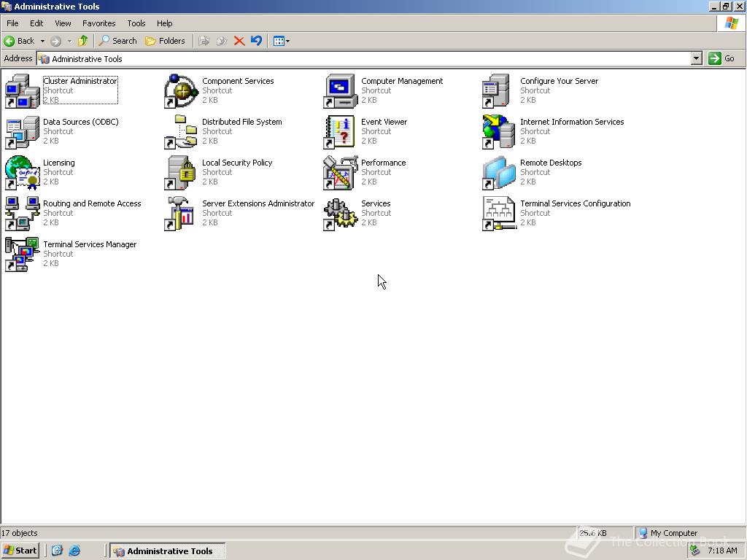Click the system tray network icon
Image resolution: width=747 pixels, height=560 pixels.
click(x=695, y=551)
